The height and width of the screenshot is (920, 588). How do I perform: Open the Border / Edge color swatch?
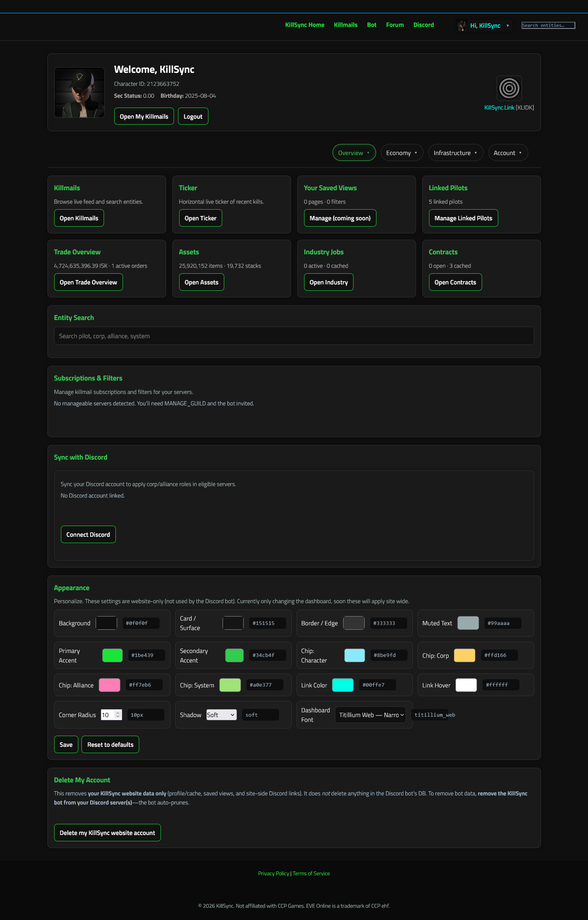(354, 623)
